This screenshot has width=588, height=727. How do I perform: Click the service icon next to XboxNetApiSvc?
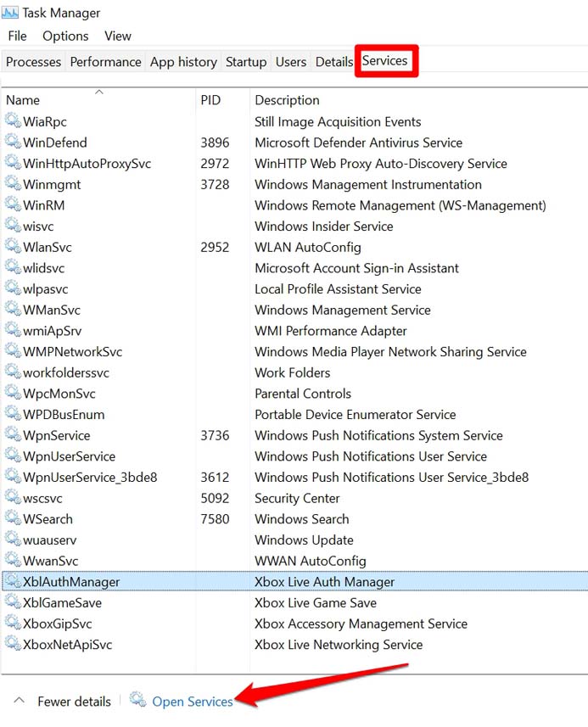(x=13, y=644)
